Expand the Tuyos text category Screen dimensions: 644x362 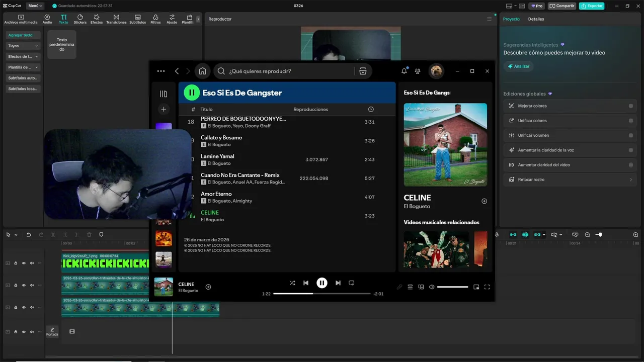(x=23, y=46)
